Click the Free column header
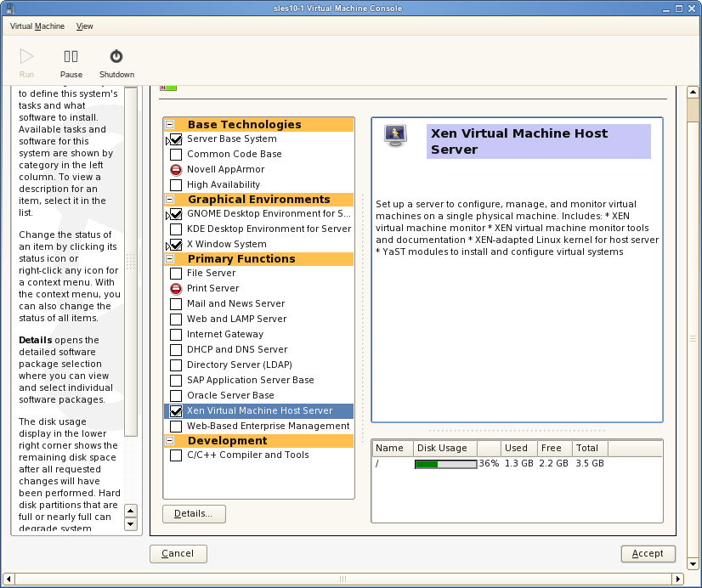 click(554, 448)
